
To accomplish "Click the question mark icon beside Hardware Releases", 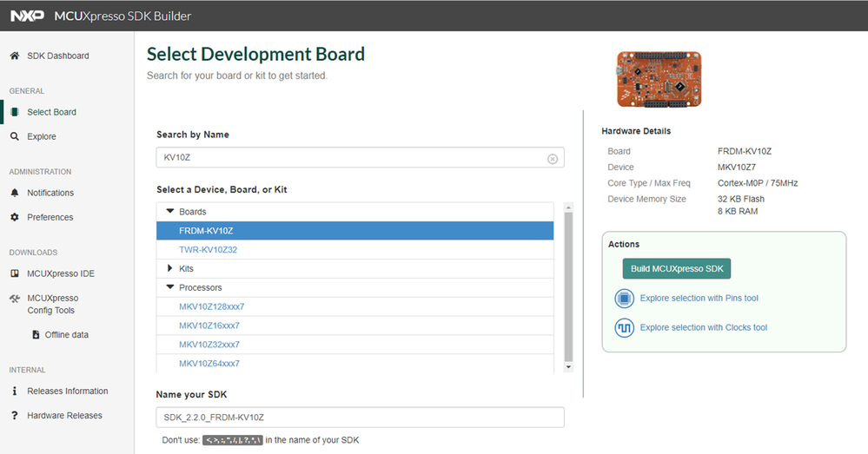I will coord(15,415).
